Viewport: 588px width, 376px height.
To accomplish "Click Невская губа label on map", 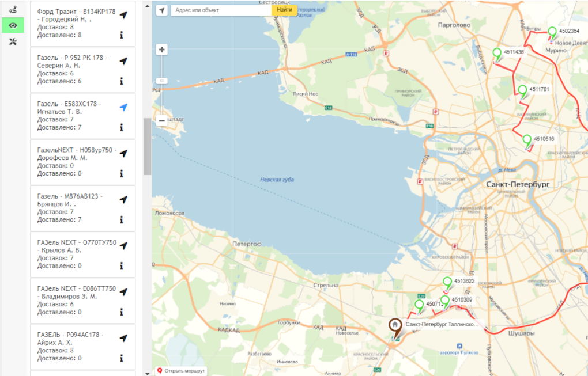I will point(277,180).
